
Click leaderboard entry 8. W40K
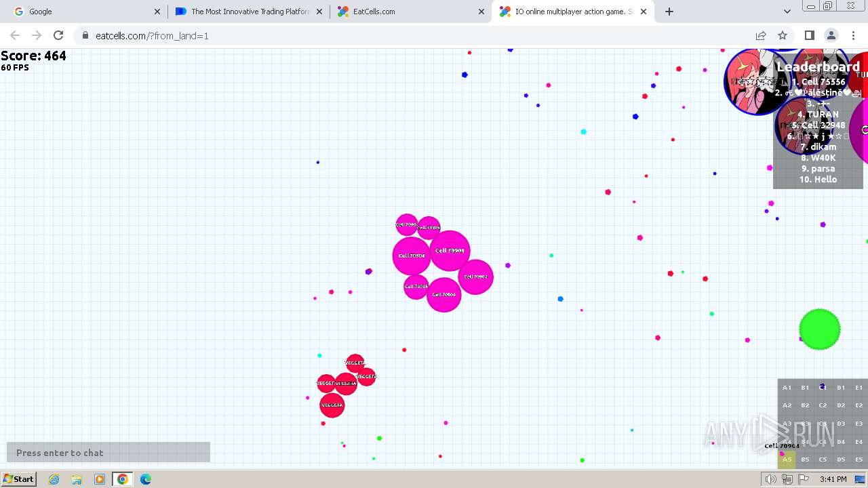[818, 157]
